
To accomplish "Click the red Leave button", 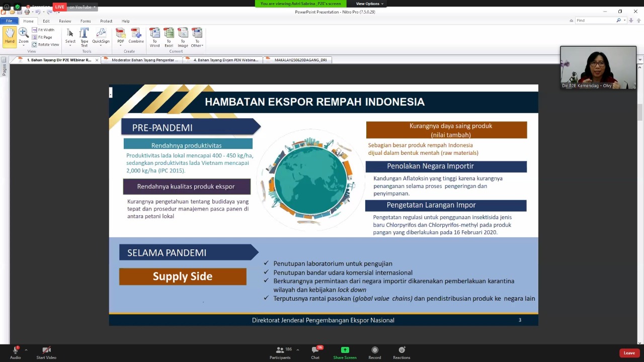I will pos(629,353).
